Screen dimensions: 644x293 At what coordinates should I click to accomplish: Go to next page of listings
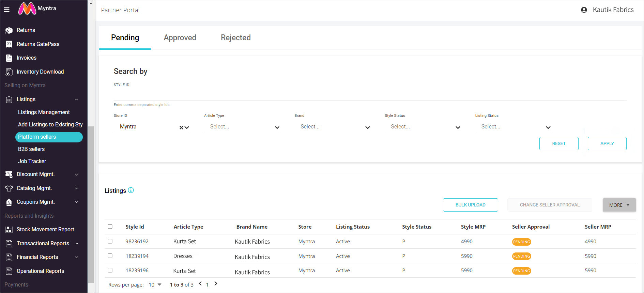pyautogui.click(x=216, y=283)
